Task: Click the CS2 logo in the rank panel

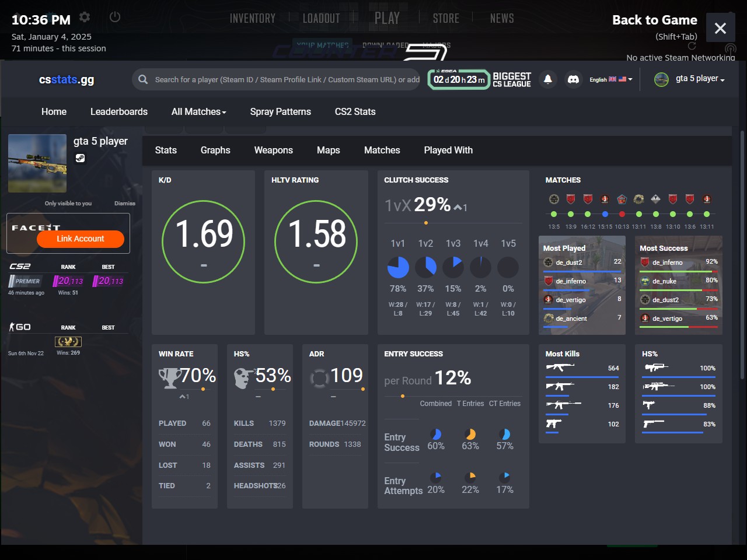Action: pyautogui.click(x=20, y=266)
